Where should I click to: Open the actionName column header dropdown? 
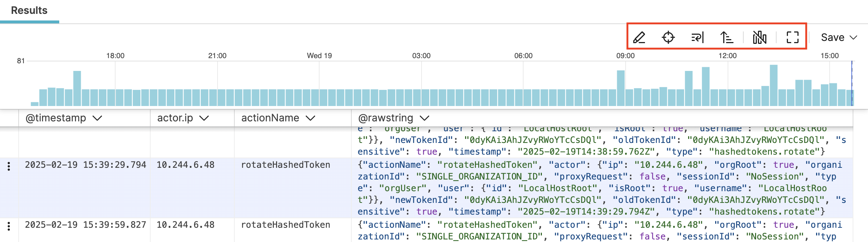tap(310, 118)
